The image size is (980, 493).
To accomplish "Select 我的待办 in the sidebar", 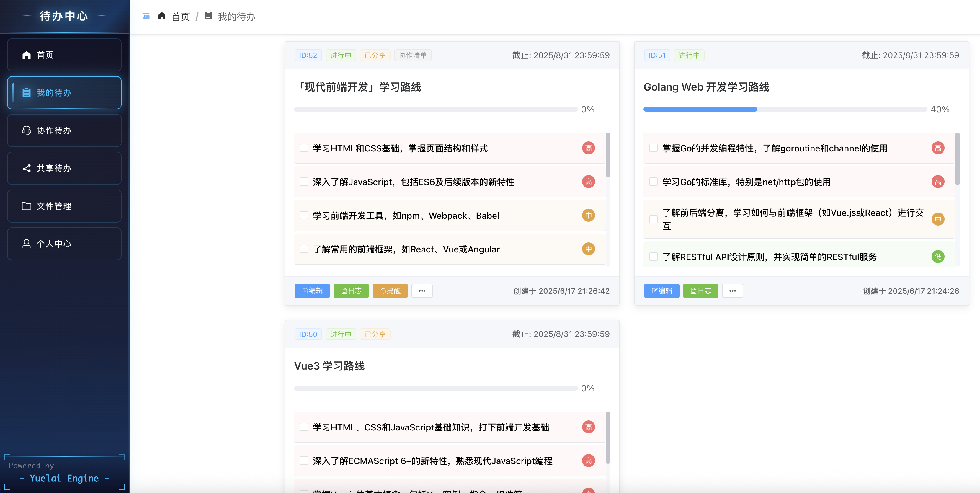I will click(x=64, y=92).
